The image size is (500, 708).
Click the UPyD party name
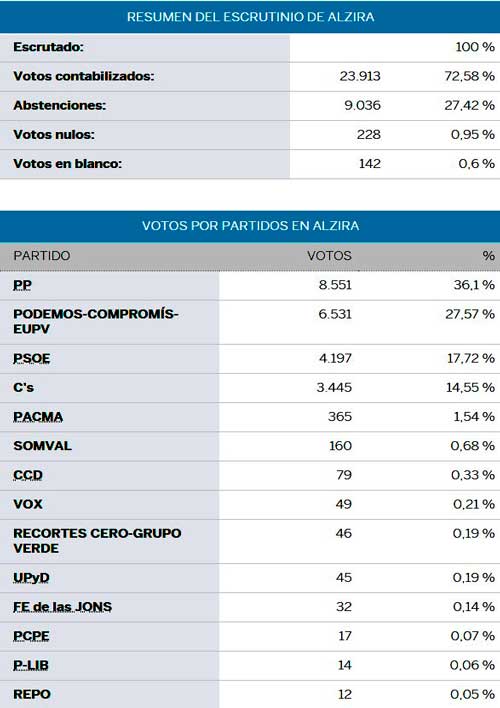(31, 578)
